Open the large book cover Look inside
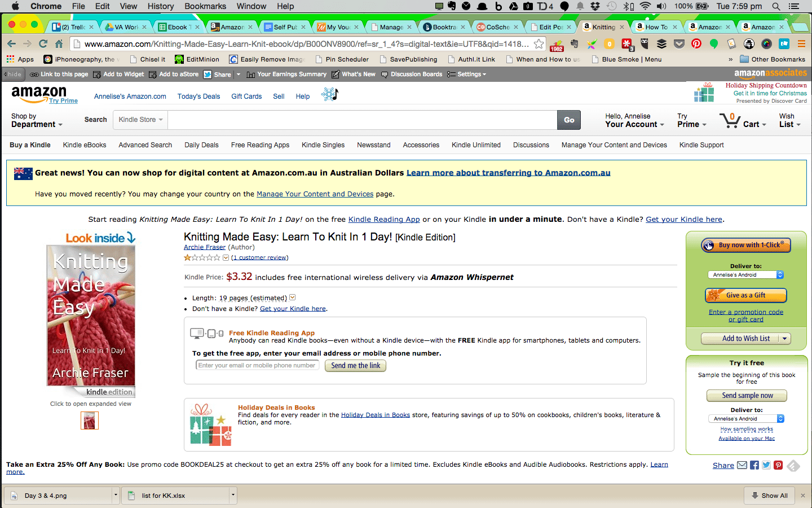This screenshot has width=812, height=508. pos(91,316)
